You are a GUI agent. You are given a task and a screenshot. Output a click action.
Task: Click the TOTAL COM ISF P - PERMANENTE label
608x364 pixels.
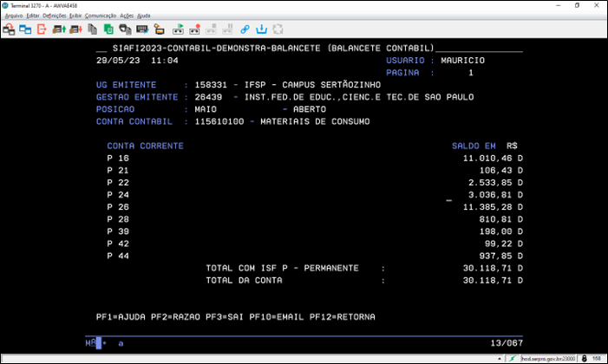click(282, 269)
